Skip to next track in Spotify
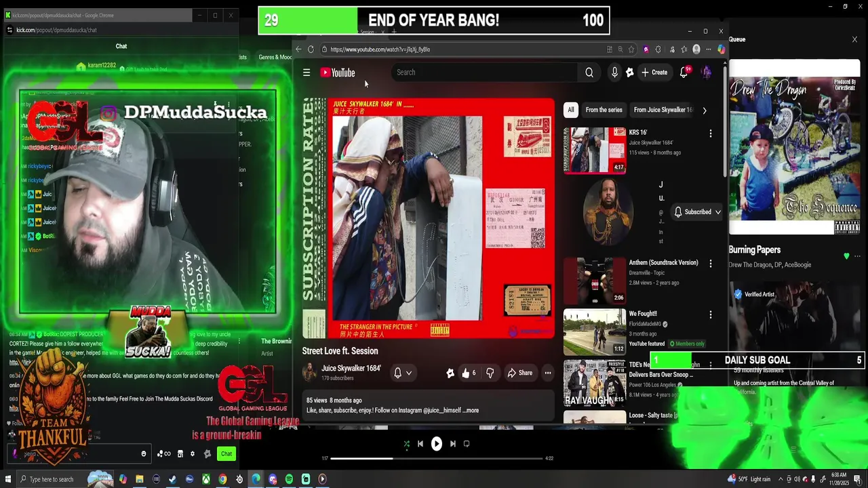This screenshot has width=868, height=488. [453, 444]
